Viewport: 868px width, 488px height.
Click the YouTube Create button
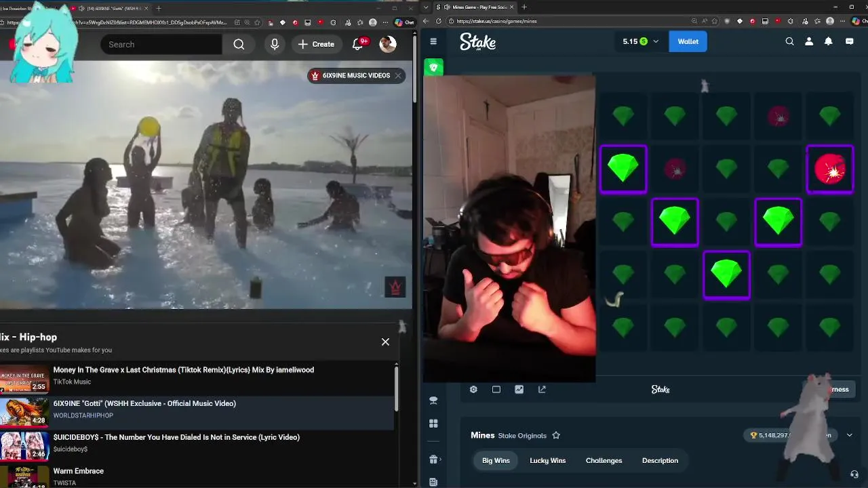[316, 44]
